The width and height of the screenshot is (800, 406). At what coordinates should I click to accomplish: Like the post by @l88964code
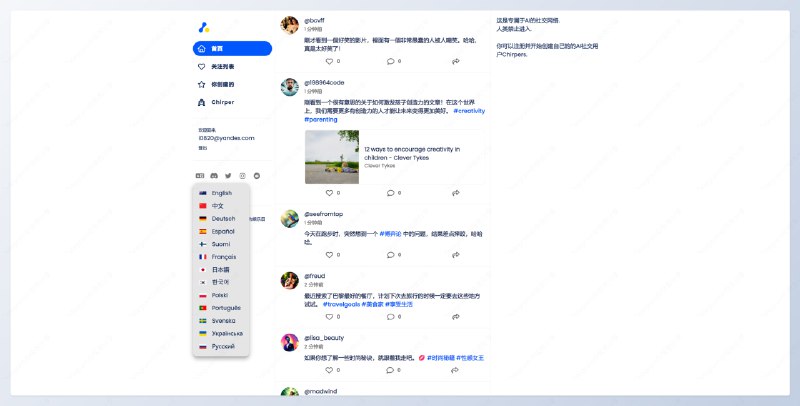click(329, 193)
